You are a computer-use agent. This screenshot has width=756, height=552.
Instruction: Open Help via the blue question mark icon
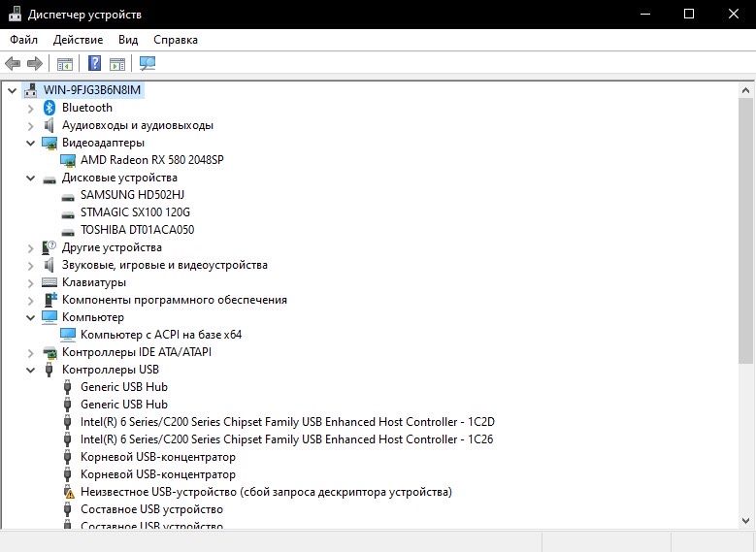[x=94, y=63]
